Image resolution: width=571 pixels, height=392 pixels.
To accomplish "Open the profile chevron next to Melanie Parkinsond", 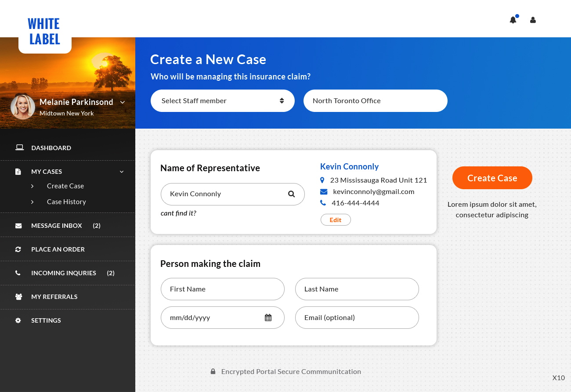I will coord(123,102).
